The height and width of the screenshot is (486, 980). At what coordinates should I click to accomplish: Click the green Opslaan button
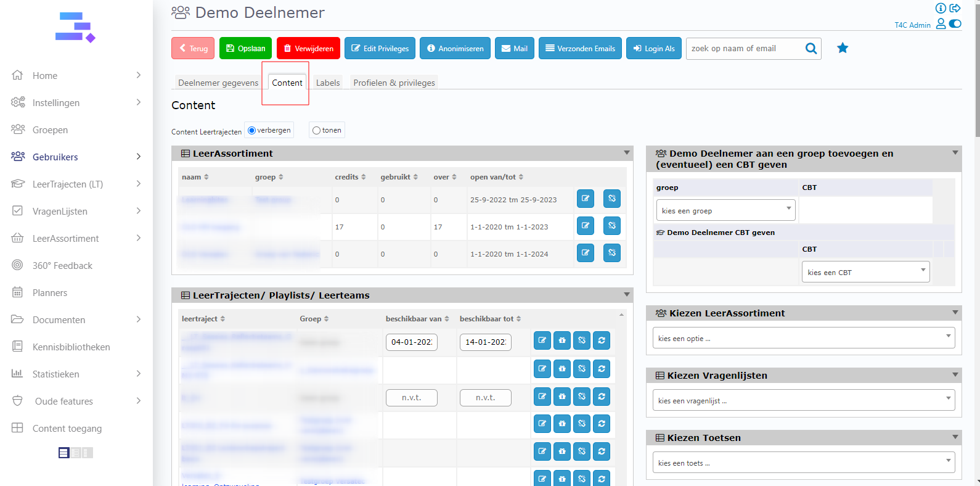246,48
